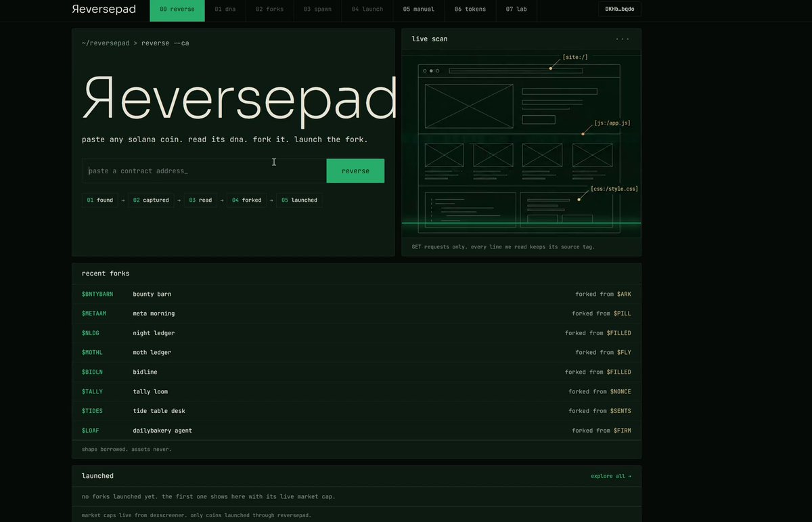Click the green reverse button
This screenshot has width=812, height=522.
coord(355,171)
